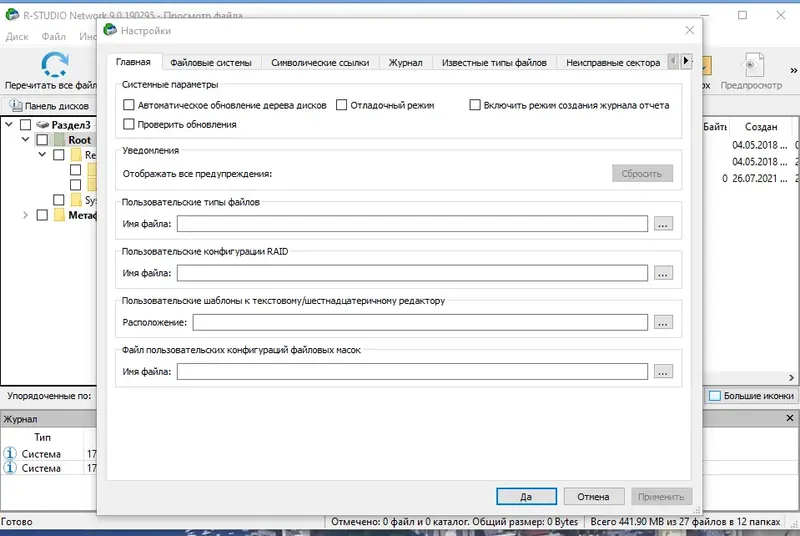800x536 pixels.
Task: Open Символические ссылки tab
Action: (320, 63)
